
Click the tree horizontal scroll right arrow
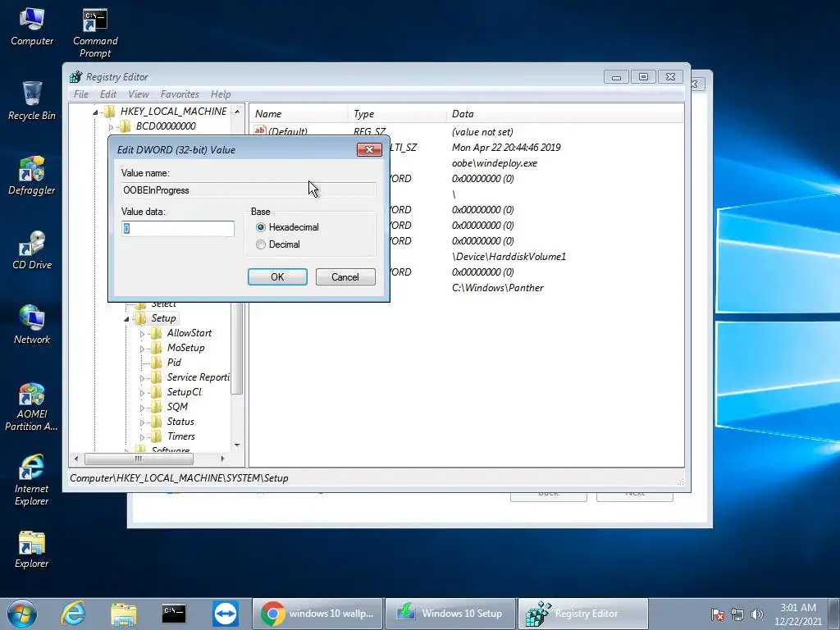pos(223,459)
